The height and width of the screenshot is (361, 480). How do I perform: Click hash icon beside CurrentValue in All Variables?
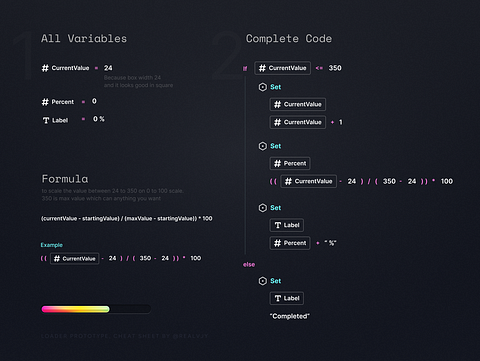45,68
